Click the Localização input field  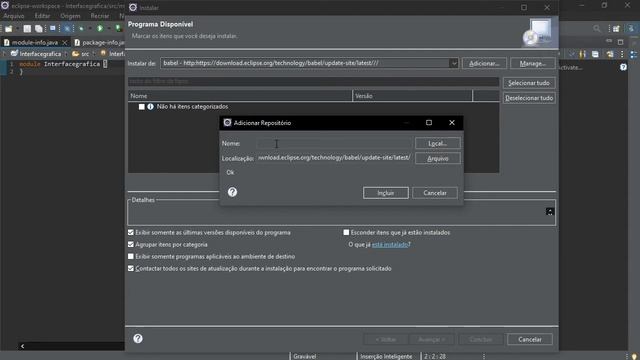tap(334, 158)
